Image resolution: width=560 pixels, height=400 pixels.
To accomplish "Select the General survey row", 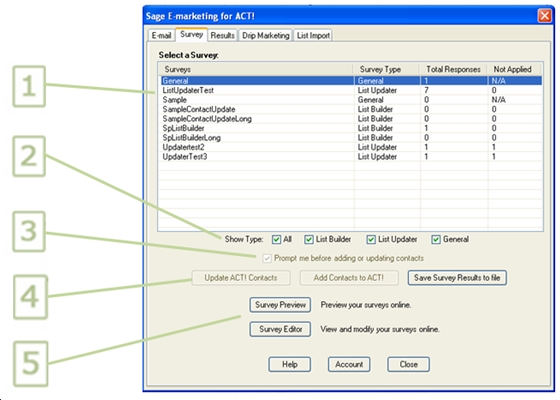I will 351,81.
